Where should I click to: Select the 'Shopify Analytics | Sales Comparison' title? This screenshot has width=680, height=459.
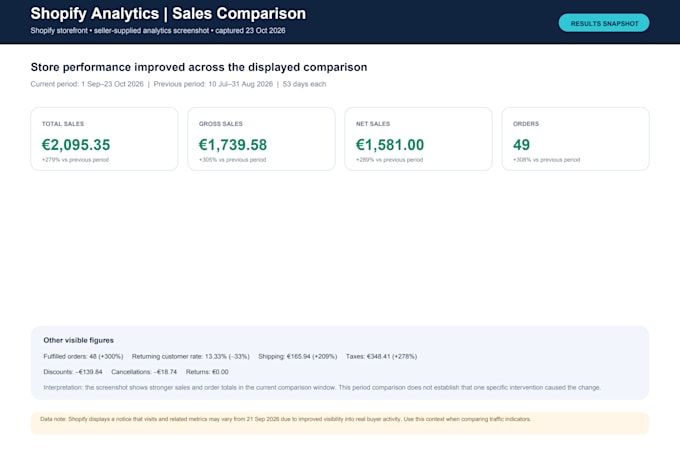(x=168, y=13)
